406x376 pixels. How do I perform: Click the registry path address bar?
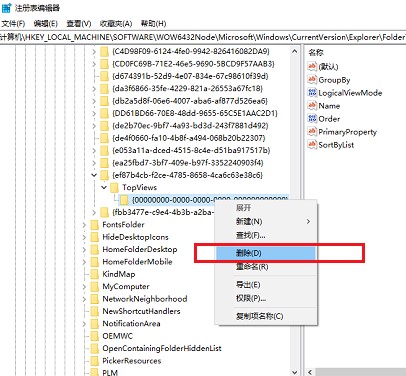pyautogui.click(x=203, y=37)
